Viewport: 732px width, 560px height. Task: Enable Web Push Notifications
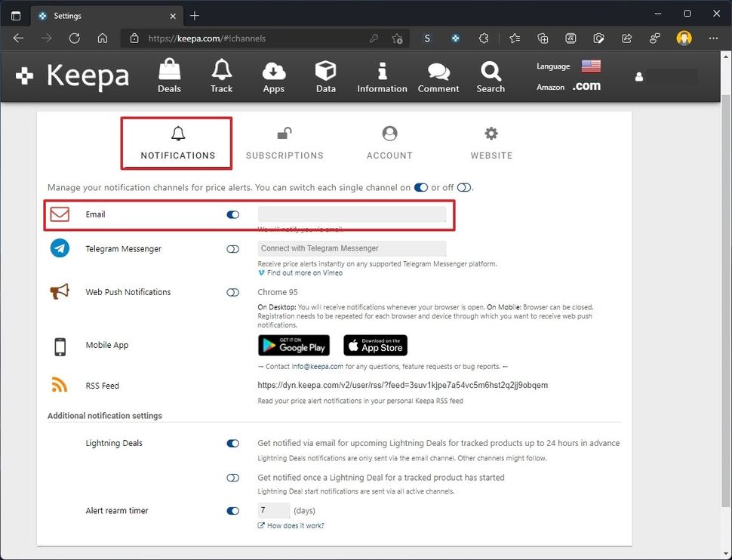click(x=232, y=292)
